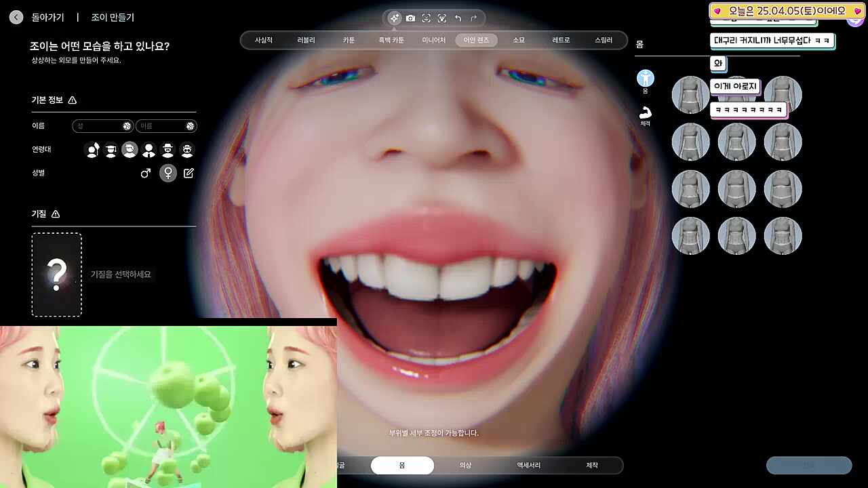Pick the last body preset in the bottom row
This screenshot has height=488, width=868.
click(783, 236)
